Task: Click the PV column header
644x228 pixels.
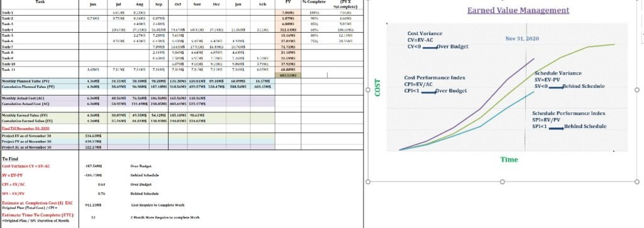Action: [x=288, y=2]
